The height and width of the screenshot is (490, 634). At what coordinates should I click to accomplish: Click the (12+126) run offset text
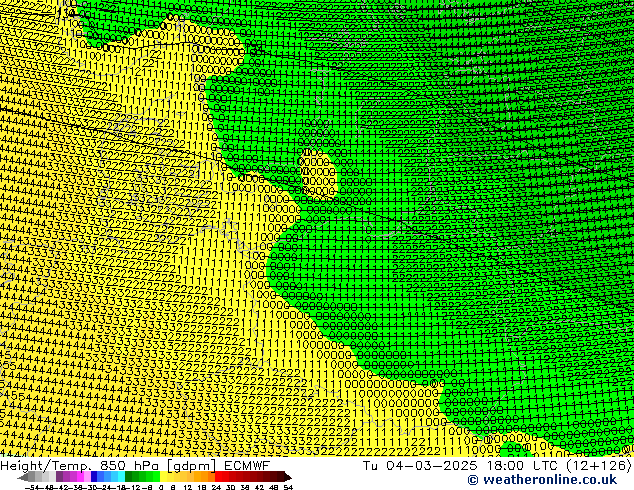pos(598,466)
